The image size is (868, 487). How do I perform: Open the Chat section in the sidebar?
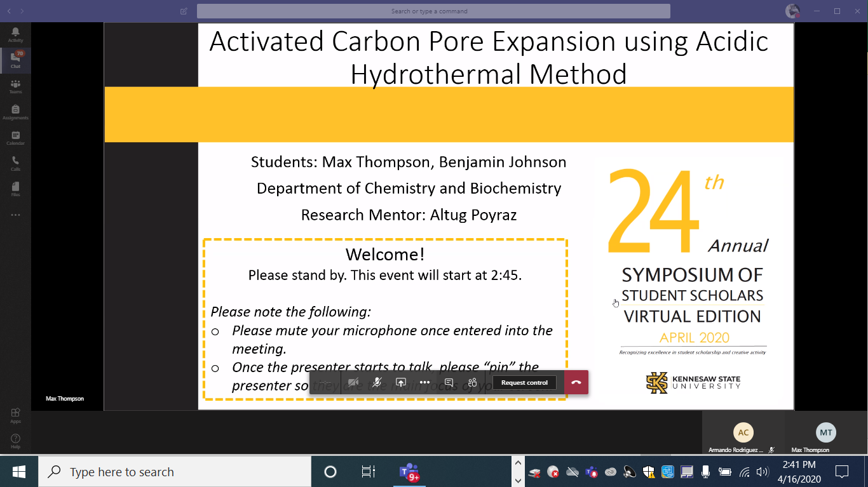point(15,60)
